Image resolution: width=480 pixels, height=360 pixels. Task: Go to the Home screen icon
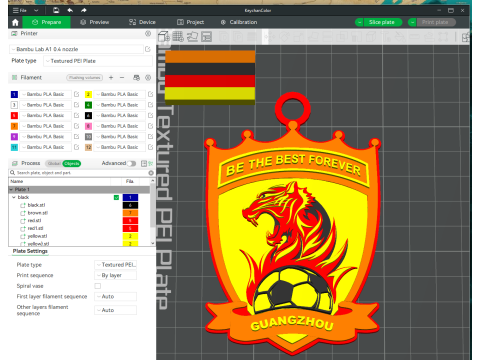(x=15, y=22)
